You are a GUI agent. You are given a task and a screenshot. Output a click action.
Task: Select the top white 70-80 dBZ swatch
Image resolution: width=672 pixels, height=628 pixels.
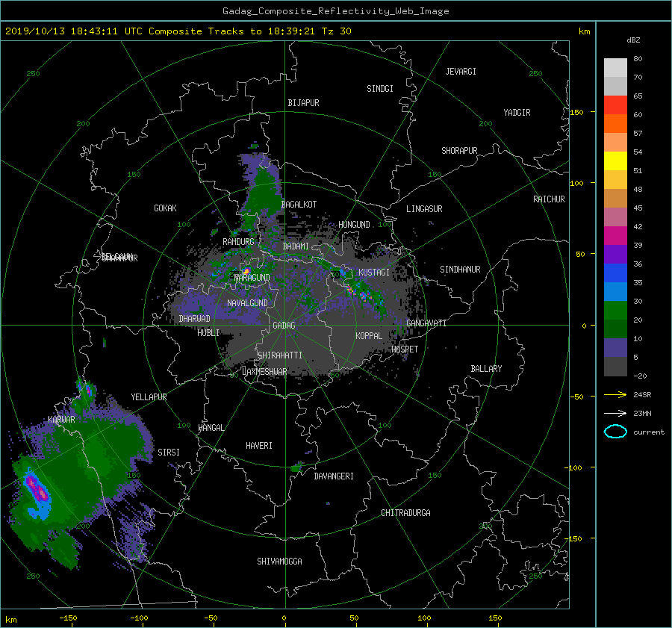pyautogui.click(x=615, y=68)
